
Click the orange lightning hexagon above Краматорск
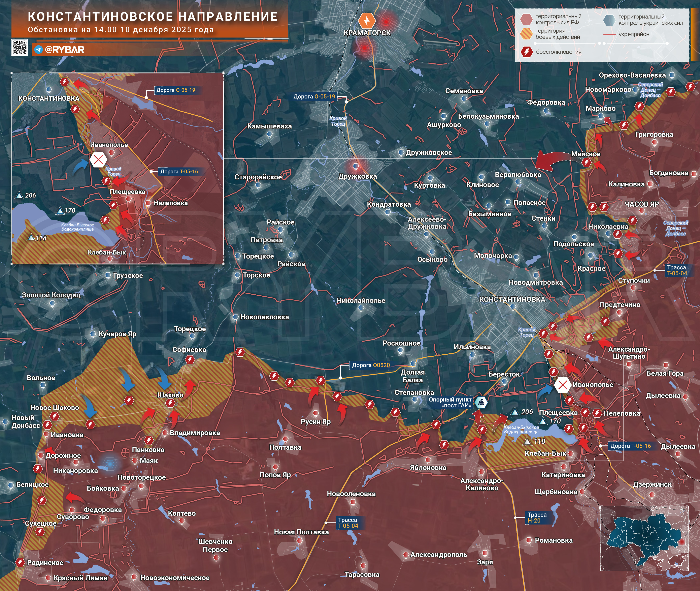(x=367, y=20)
